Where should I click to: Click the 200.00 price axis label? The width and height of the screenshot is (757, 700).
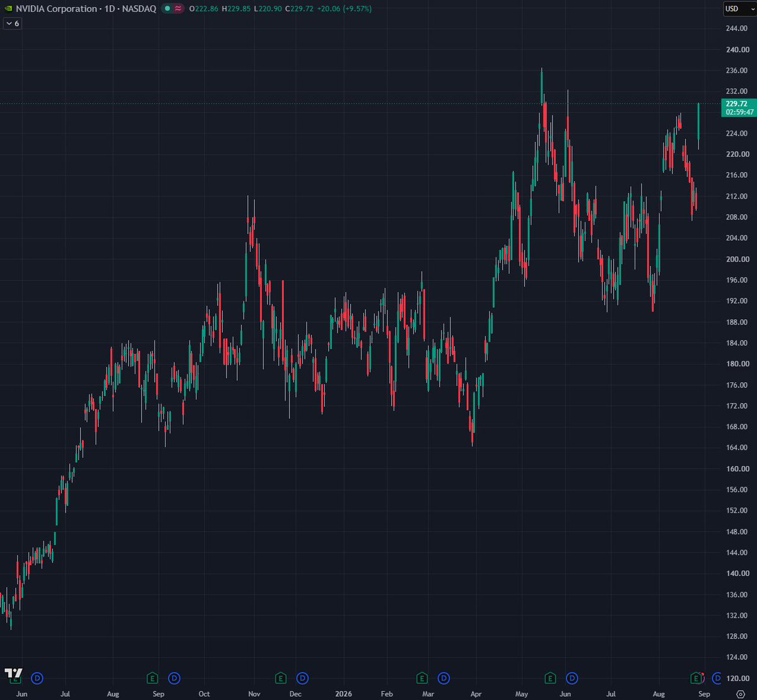tap(737, 259)
